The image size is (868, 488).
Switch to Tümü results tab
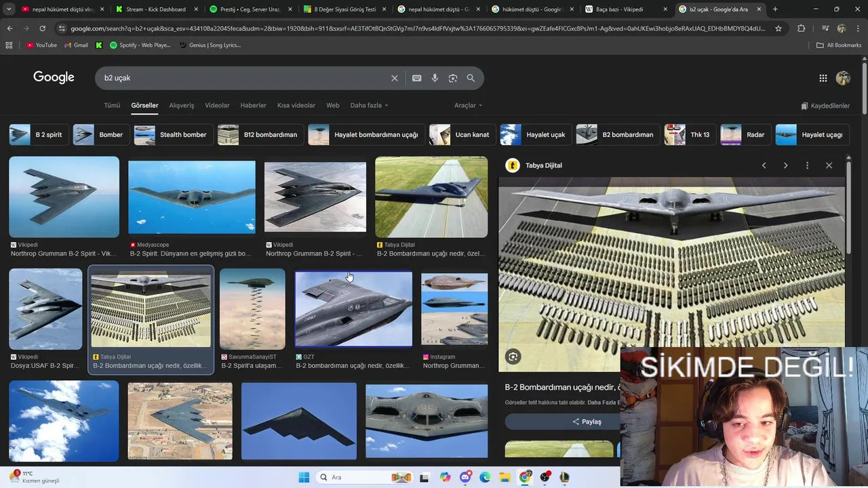[112, 105]
